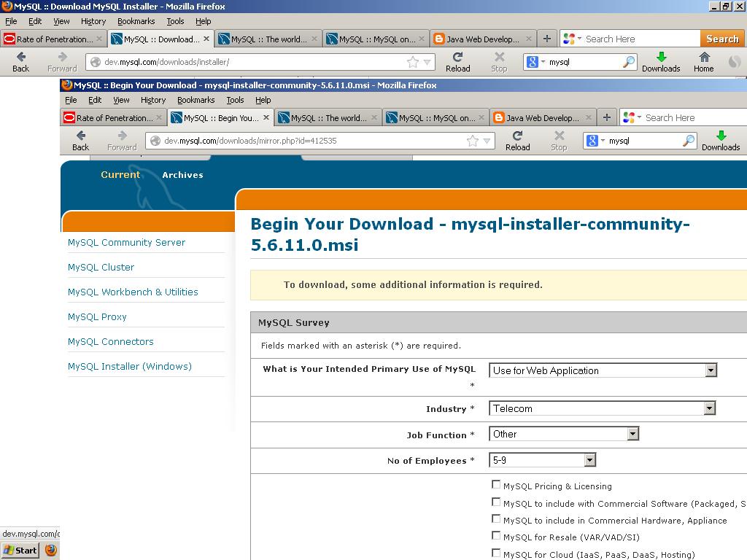This screenshot has height=560, width=747.
Task: Click bookmark star in outer window address bar
Action: (413, 62)
